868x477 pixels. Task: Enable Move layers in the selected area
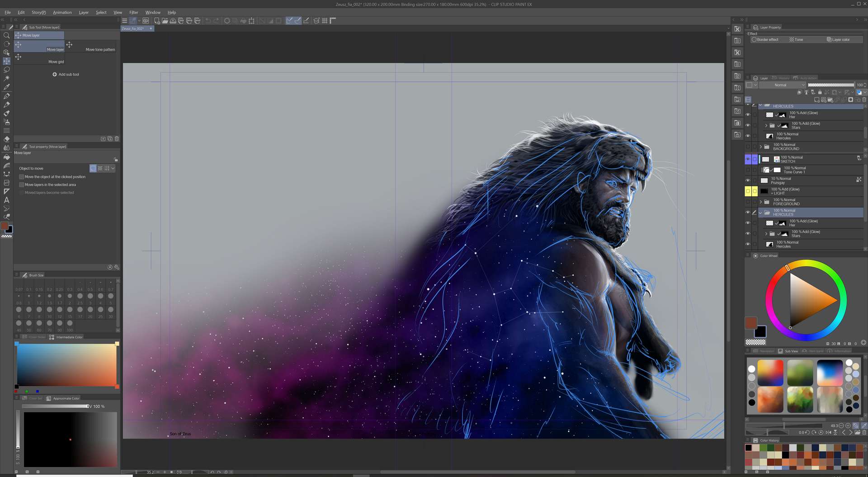[21, 185]
